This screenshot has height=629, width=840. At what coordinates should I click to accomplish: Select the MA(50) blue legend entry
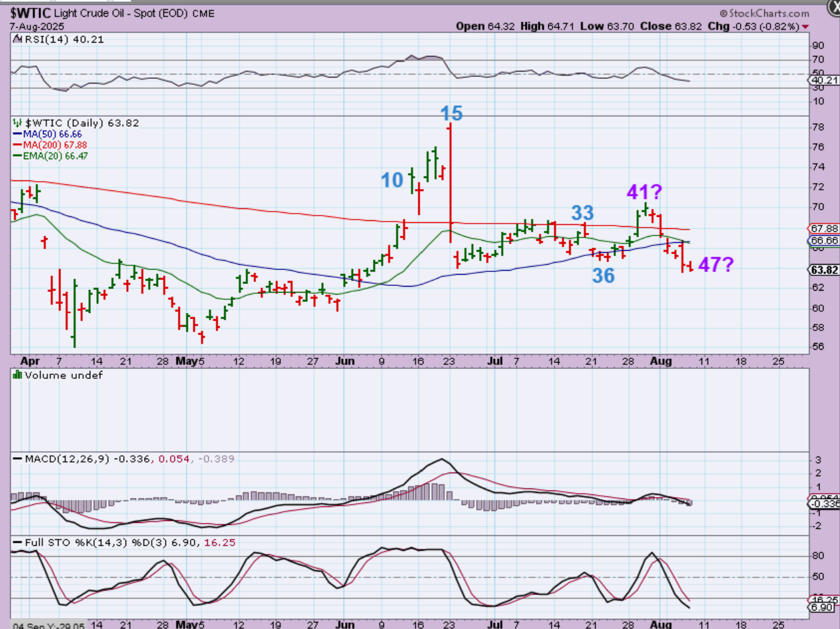tap(47, 134)
